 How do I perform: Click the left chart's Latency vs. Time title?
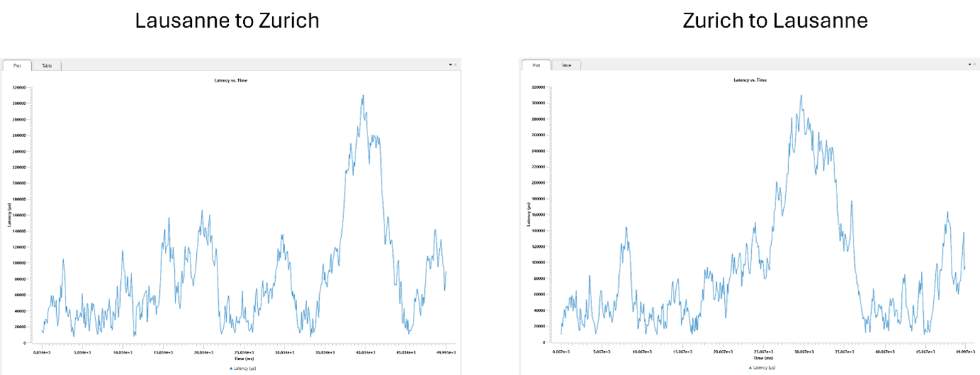(231, 80)
